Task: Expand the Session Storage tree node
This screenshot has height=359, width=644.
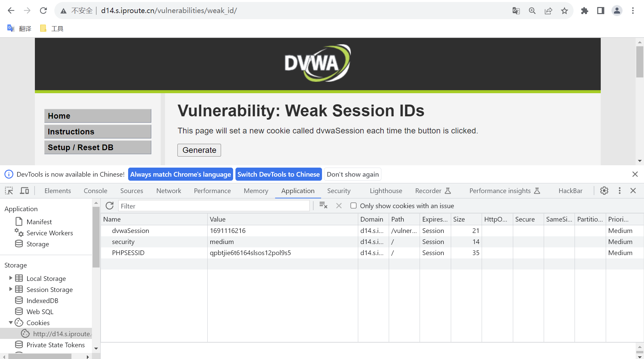Action: 11,289
